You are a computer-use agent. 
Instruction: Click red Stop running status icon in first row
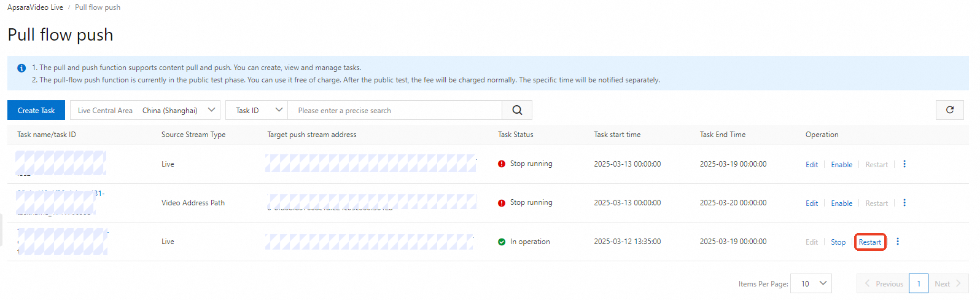(502, 164)
